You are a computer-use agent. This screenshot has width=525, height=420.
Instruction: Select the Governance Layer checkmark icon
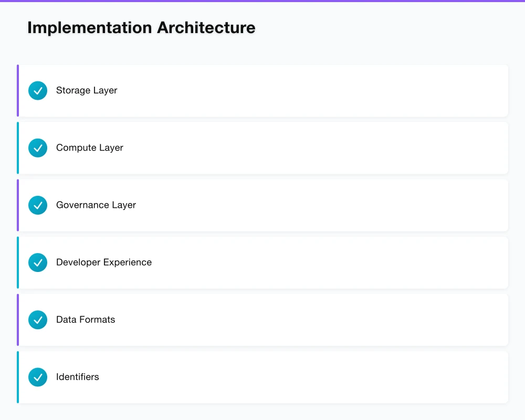tap(38, 205)
